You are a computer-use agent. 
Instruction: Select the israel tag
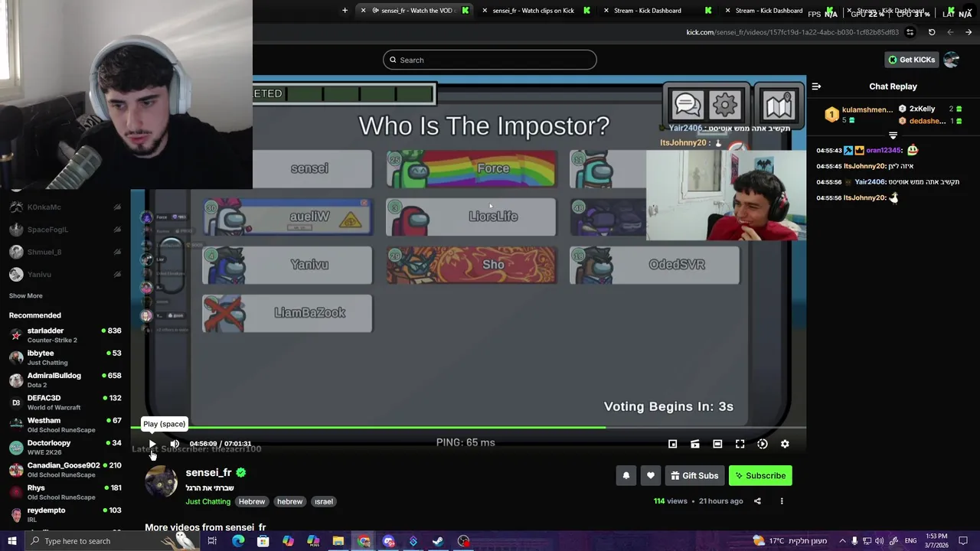coord(324,502)
